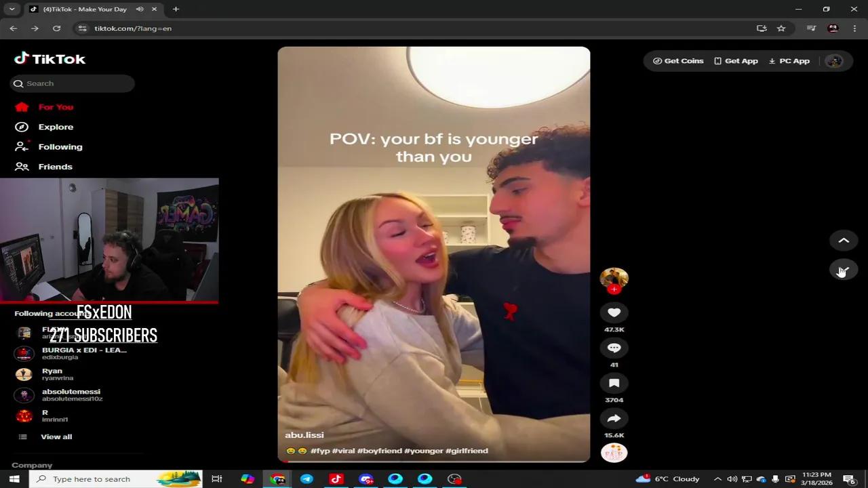Click the Search input field
The image size is (868, 488).
click(x=73, y=83)
